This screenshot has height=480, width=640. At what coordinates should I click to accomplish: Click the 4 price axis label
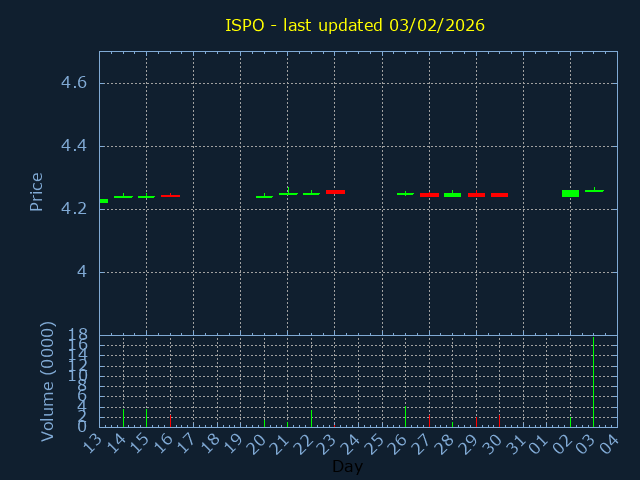pyautogui.click(x=82, y=272)
